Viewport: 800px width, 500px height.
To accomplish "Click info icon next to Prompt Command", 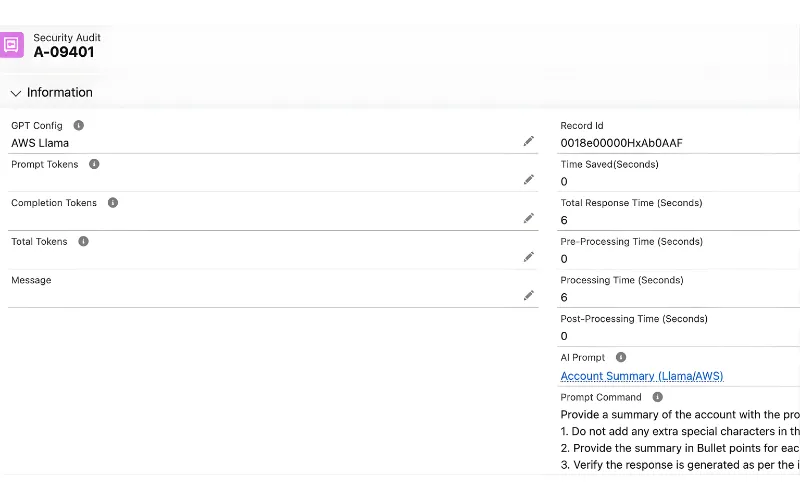I will point(657,397).
